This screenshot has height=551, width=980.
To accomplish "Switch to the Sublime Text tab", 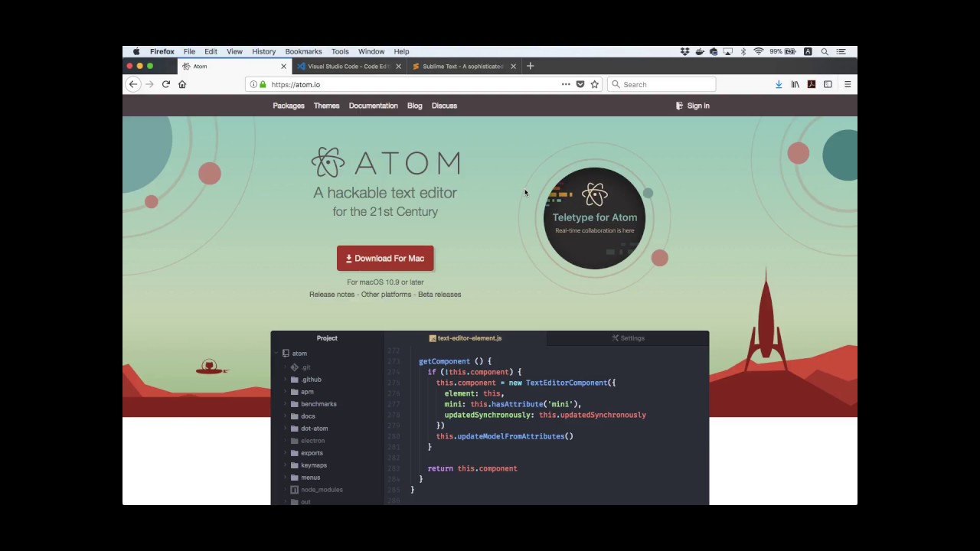I will pyautogui.click(x=463, y=67).
